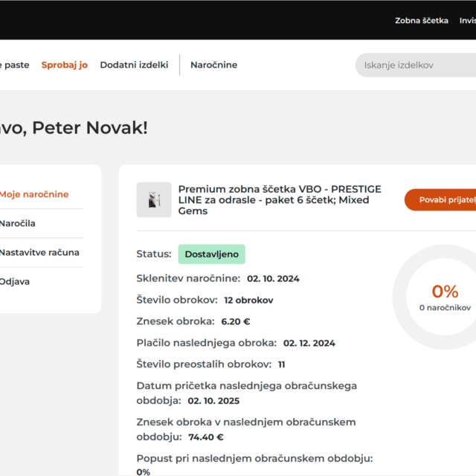Click the 0% circular progress indicator
This screenshot has height=476, width=476.
(x=445, y=291)
